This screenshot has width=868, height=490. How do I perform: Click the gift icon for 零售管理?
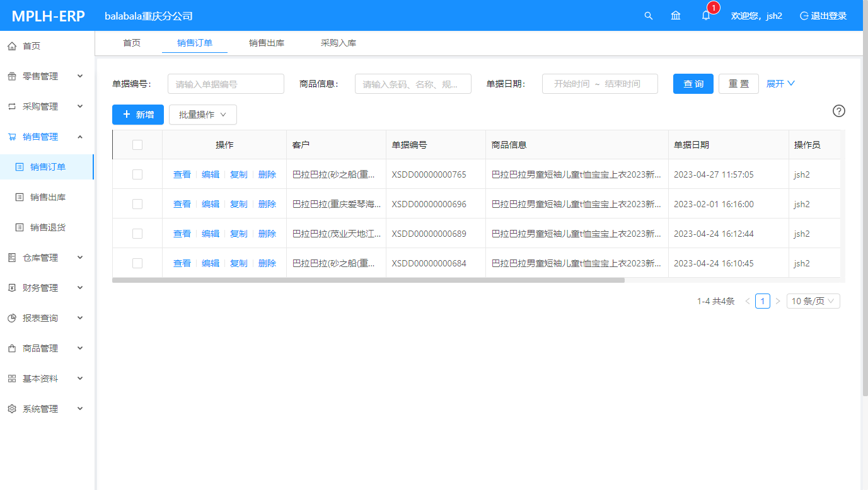(12, 76)
